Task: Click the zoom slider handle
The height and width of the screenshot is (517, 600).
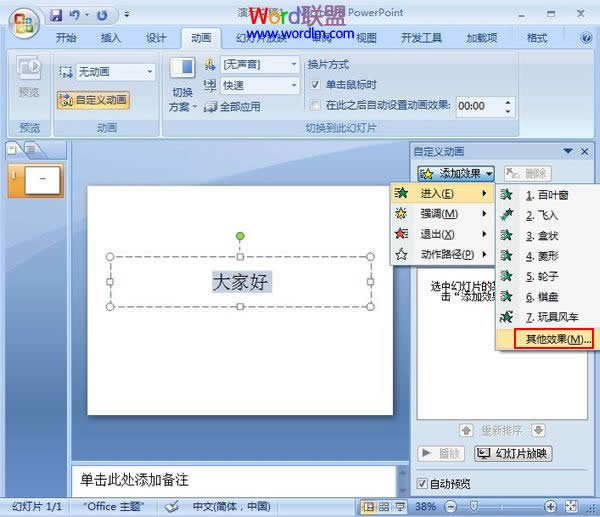Action: 473,507
